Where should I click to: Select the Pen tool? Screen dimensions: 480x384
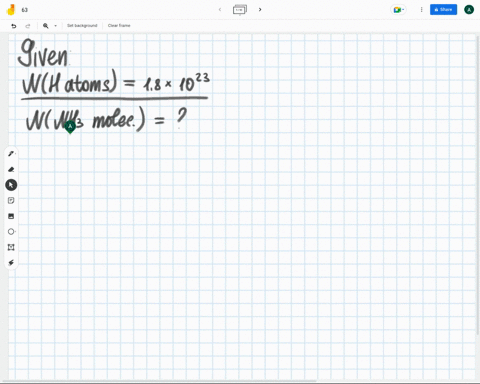(x=11, y=154)
